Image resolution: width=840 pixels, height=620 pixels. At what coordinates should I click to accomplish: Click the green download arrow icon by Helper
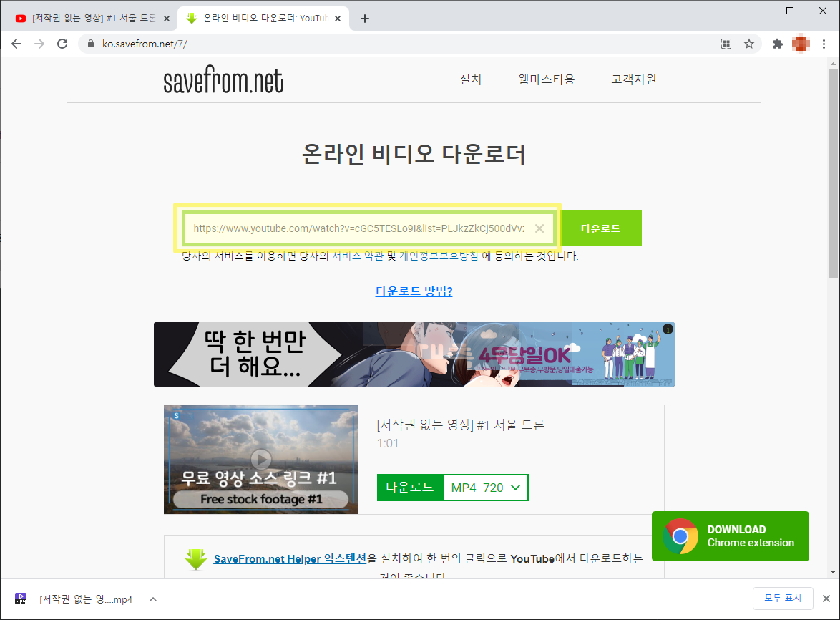click(x=196, y=559)
